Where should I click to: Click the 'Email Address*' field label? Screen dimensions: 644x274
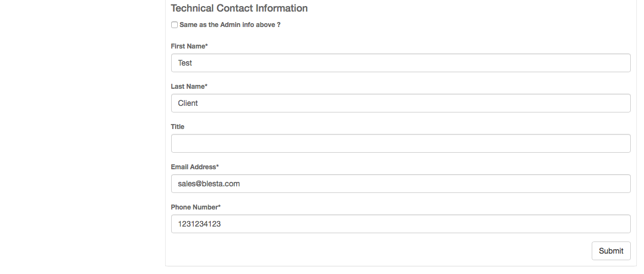point(195,167)
